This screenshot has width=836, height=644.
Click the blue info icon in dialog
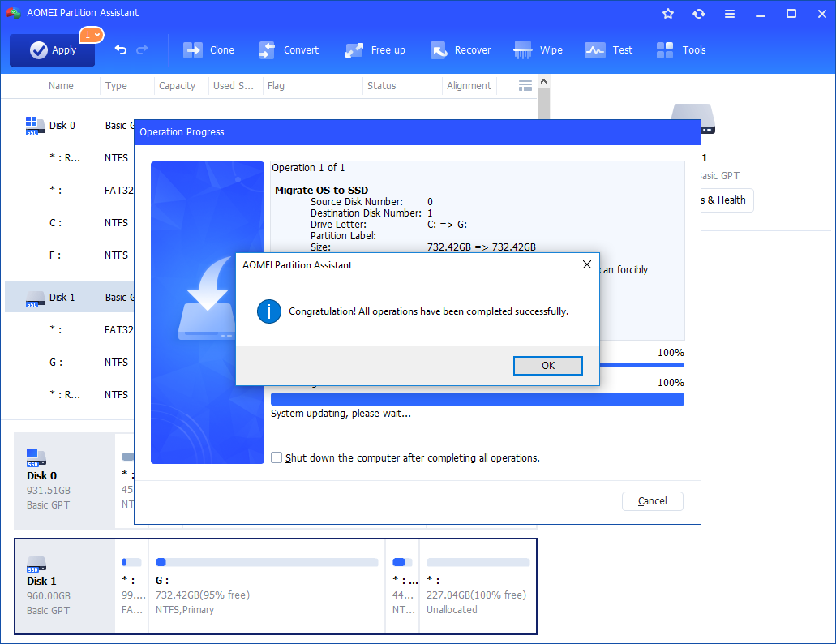pyautogui.click(x=268, y=311)
